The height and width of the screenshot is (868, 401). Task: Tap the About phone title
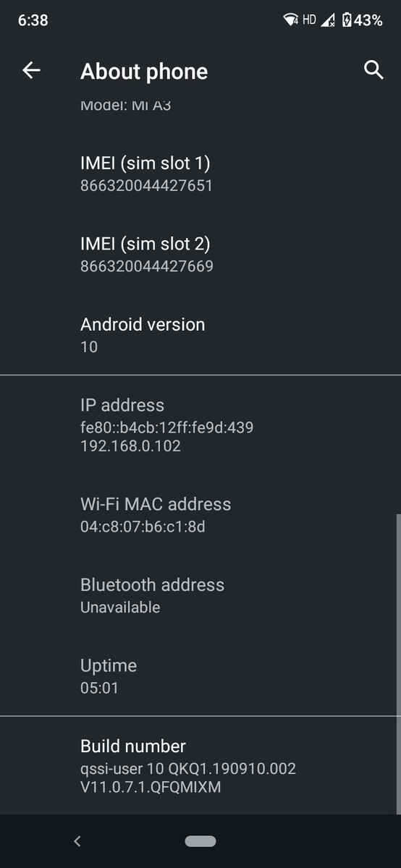144,71
